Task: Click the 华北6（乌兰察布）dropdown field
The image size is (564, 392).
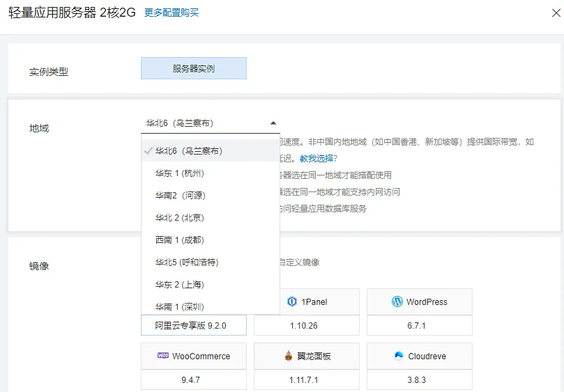Action: point(211,123)
